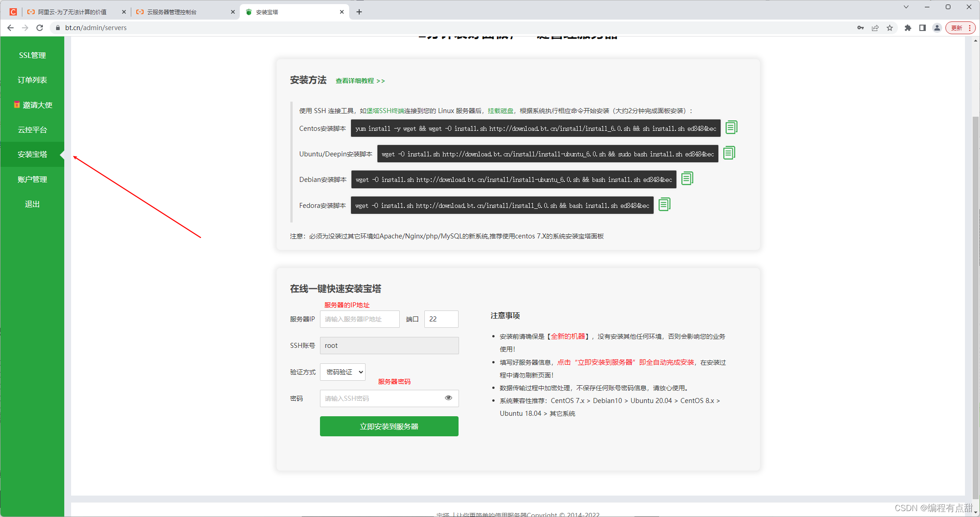Go back to previous page in browser
Image resolution: width=980 pixels, height=517 pixels.
(10, 28)
